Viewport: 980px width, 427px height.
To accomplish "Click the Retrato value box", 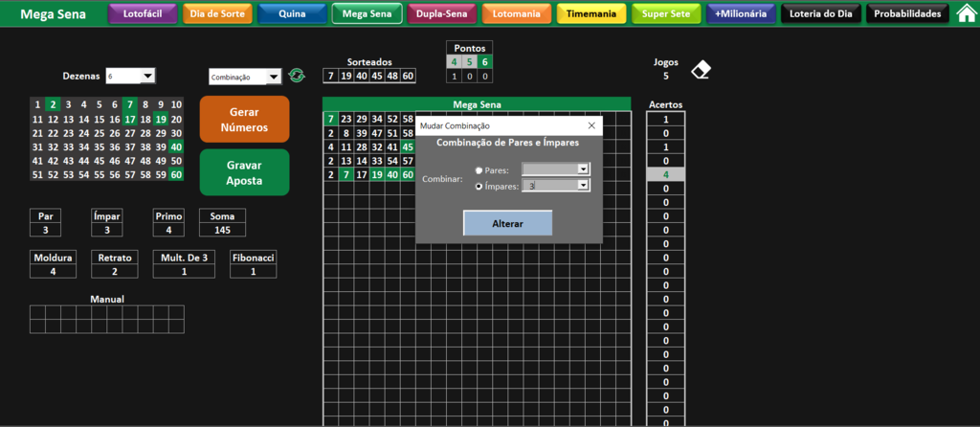I will pos(115,271).
